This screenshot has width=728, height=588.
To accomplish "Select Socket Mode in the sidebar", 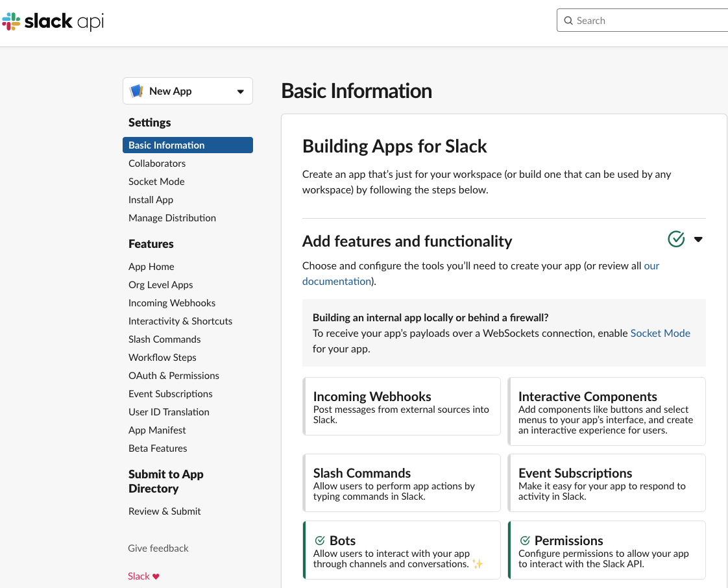I will pyautogui.click(x=156, y=181).
